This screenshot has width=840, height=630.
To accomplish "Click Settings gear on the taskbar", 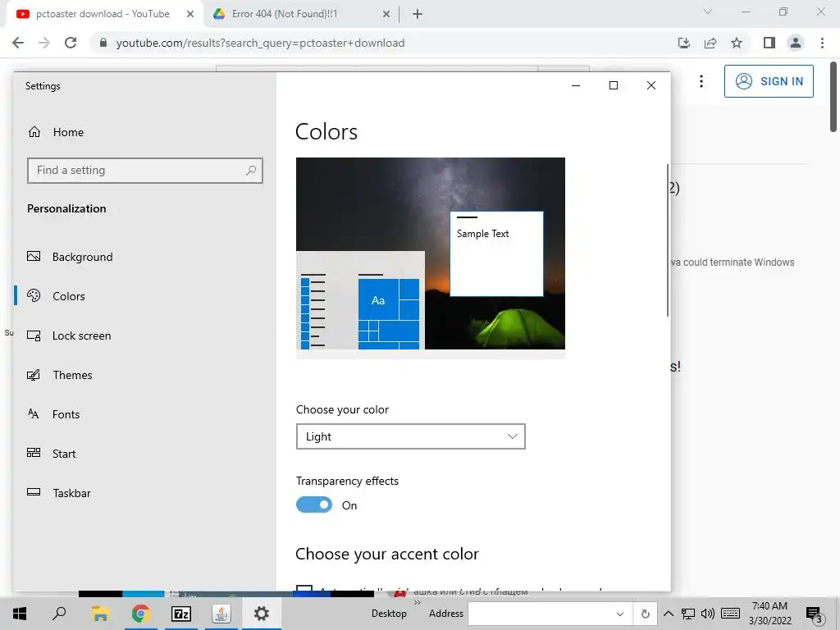I will [262, 614].
